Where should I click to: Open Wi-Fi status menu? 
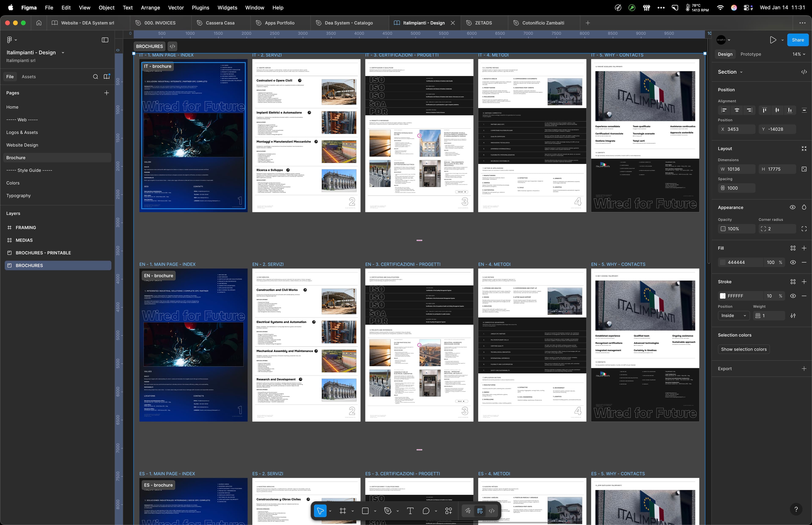coord(720,7)
